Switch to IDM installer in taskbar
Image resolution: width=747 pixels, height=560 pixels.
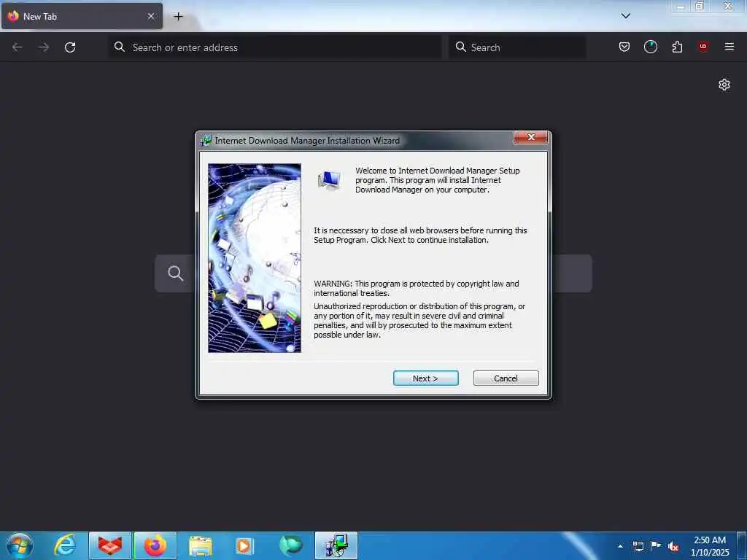point(336,545)
